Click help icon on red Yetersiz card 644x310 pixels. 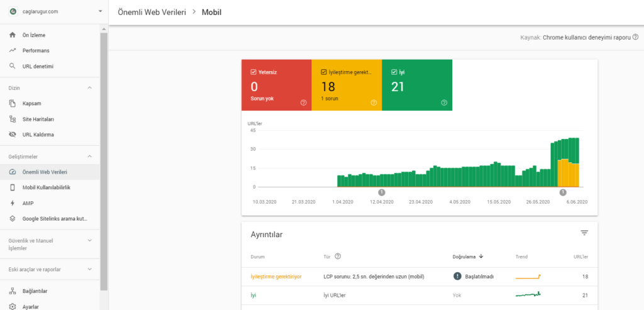(304, 102)
